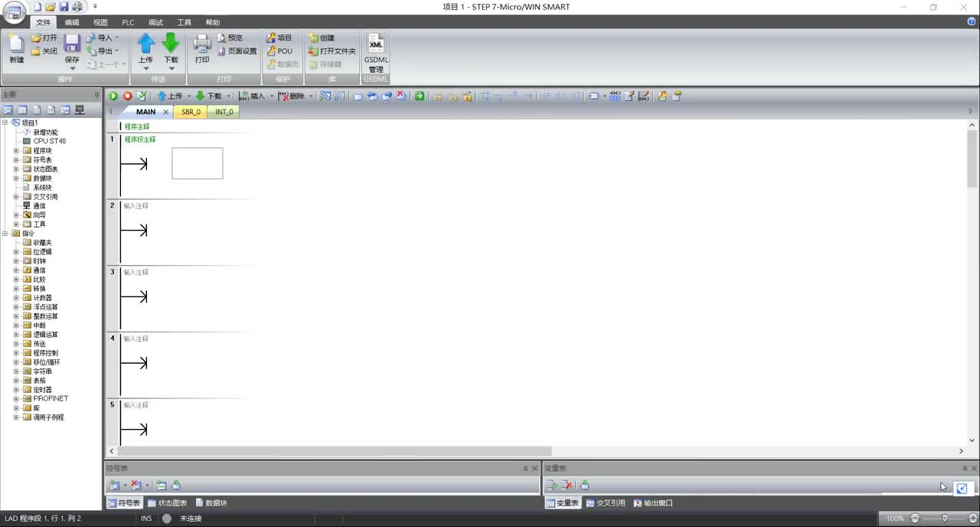Viewport: 980px width, 527px height.
Task: Click the horizontal scrollbar of the ladder editor
Action: point(334,451)
